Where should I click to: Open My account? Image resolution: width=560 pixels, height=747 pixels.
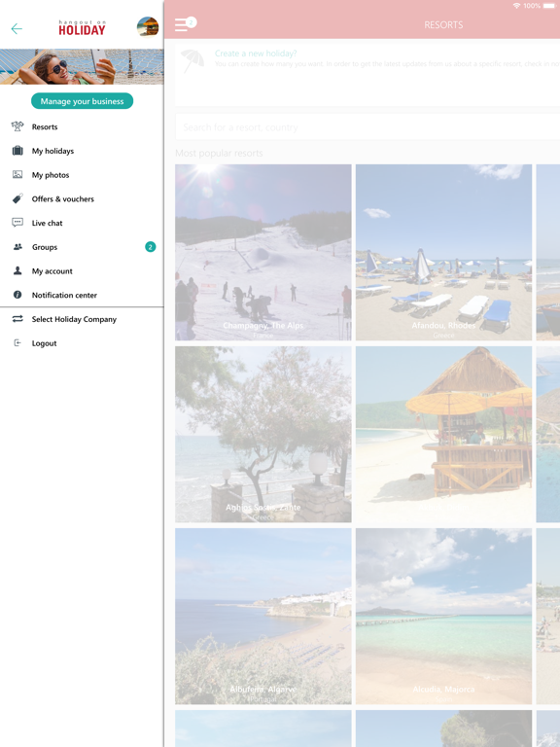[x=52, y=271]
